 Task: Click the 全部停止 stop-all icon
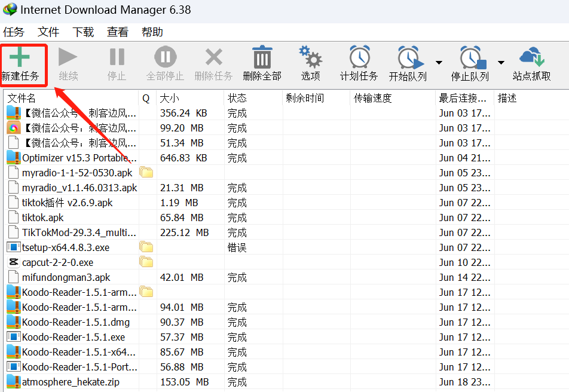coord(165,57)
